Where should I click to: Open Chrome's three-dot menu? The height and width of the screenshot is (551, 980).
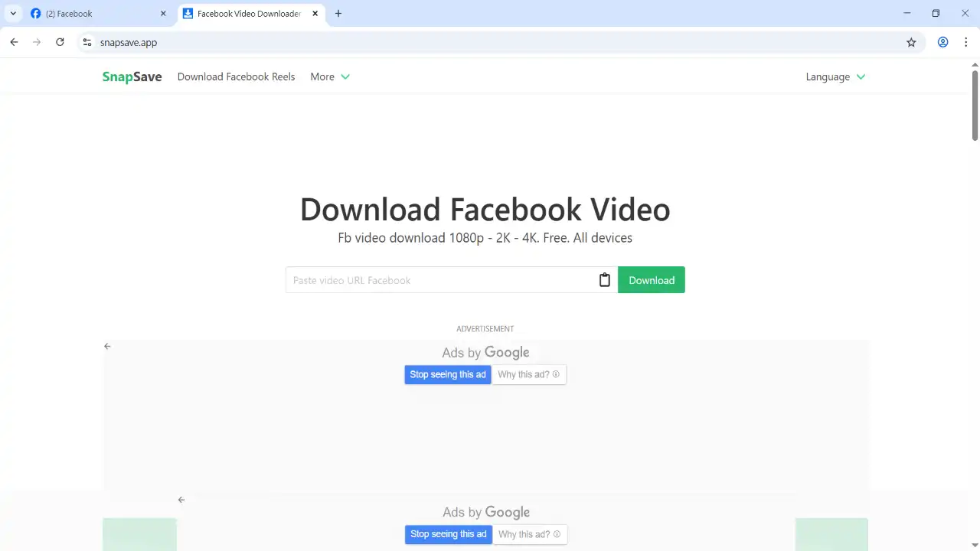[966, 43]
